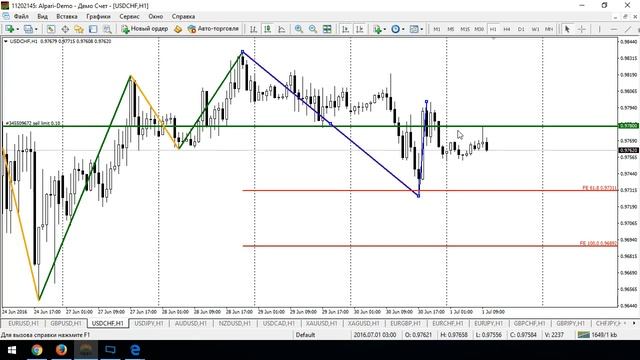Toggle the Terminal panel icon
Image resolution: width=640 pixels, height=360 pixels.
tap(93, 29)
